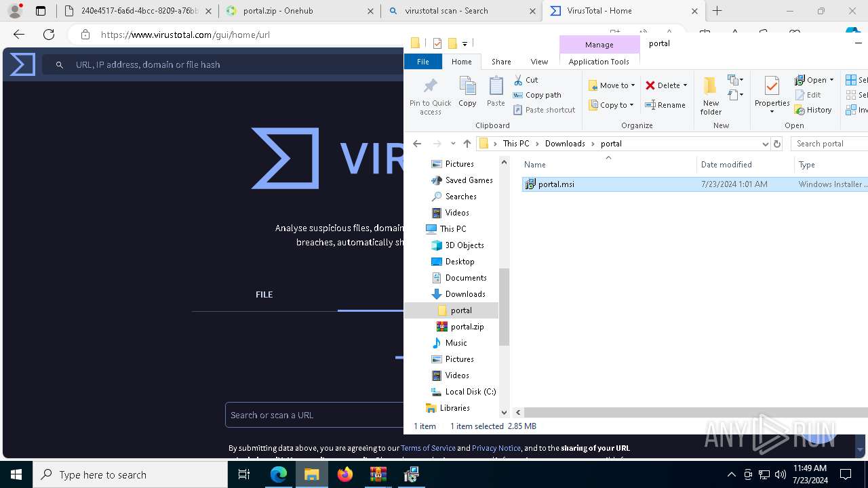
Task: Open the File tab in Explorer
Action: (422, 62)
